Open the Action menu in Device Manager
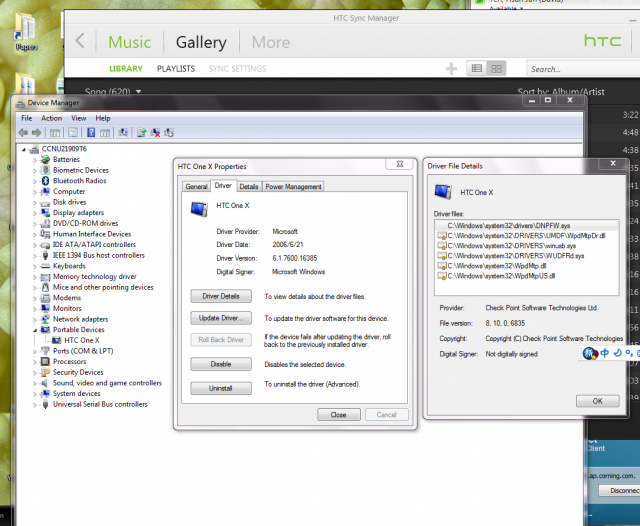The image size is (640, 526). 51,118
